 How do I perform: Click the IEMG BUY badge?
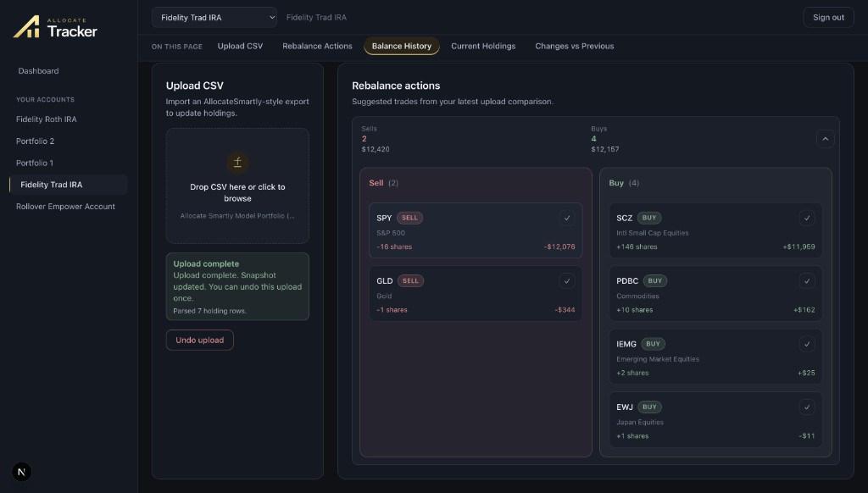pyautogui.click(x=654, y=344)
